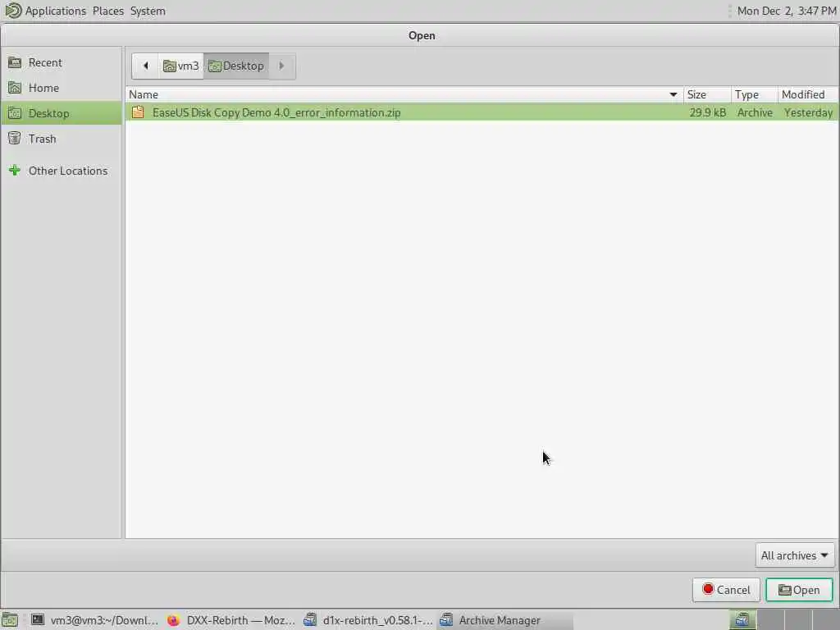Image resolution: width=840 pixels, height=630 pixels.
Task: Open the Trash location
Action: [x=61, y=139]
